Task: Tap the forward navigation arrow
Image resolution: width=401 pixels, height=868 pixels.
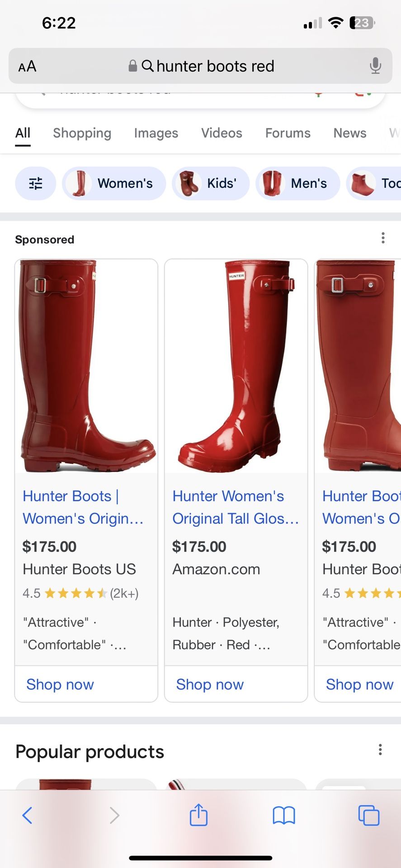Action: point(113,816)
